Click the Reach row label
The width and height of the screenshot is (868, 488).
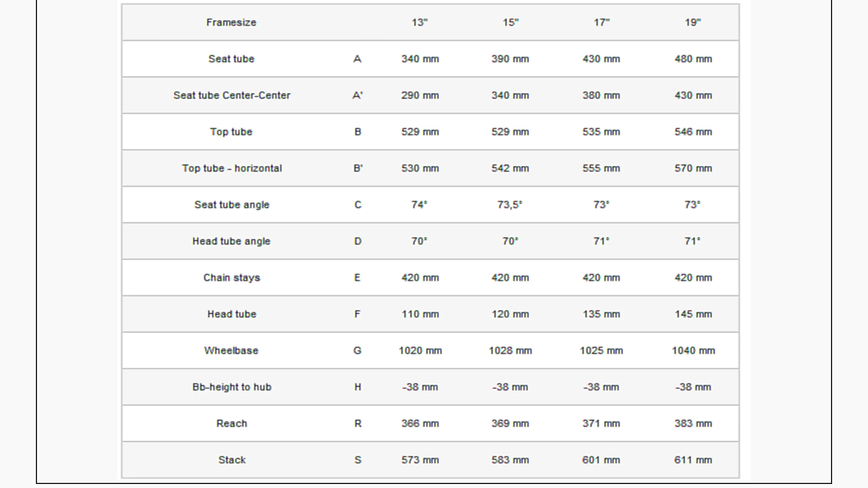(x=232, y=424)
